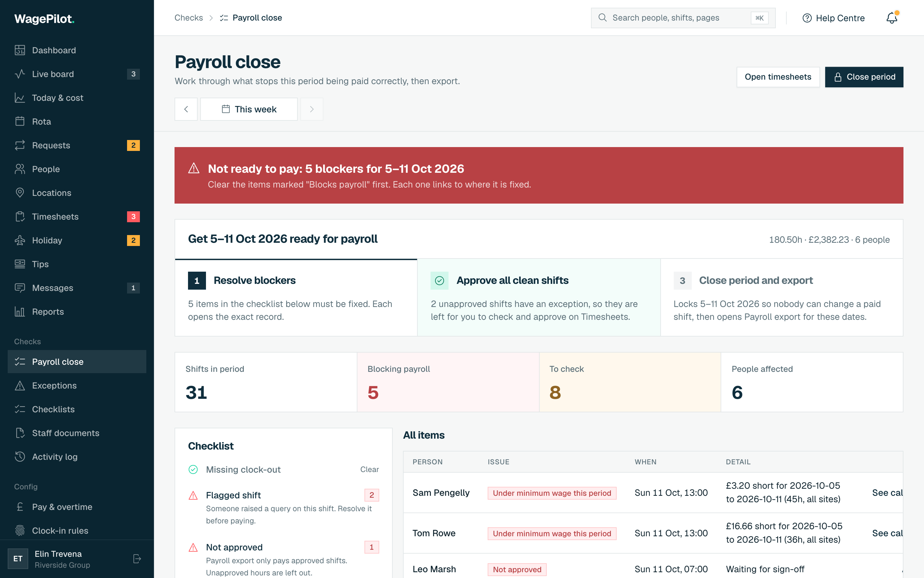Click the log out icon beside Elin Trevena
924x578 pixels.
[x=137, y=558]
